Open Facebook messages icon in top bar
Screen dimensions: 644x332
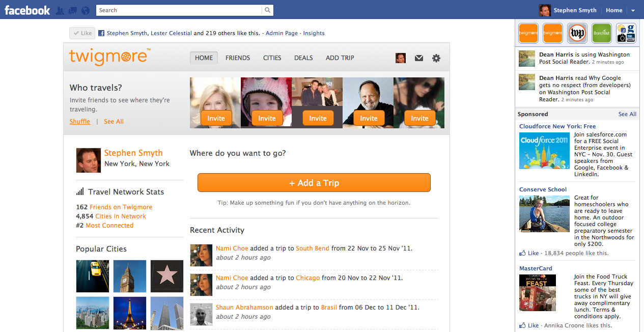coord(73,10)
